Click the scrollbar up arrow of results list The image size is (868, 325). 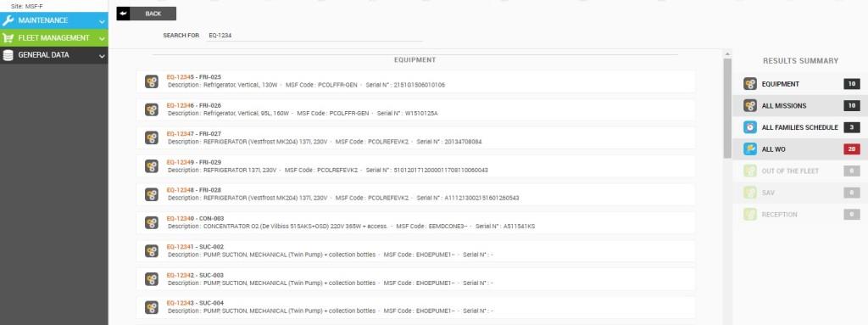pos(726,53)
